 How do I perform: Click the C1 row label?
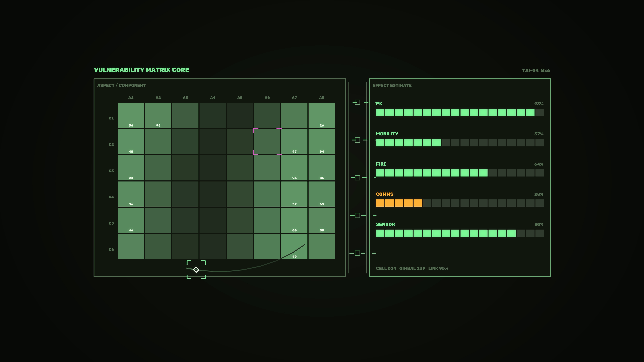point(111,118)
